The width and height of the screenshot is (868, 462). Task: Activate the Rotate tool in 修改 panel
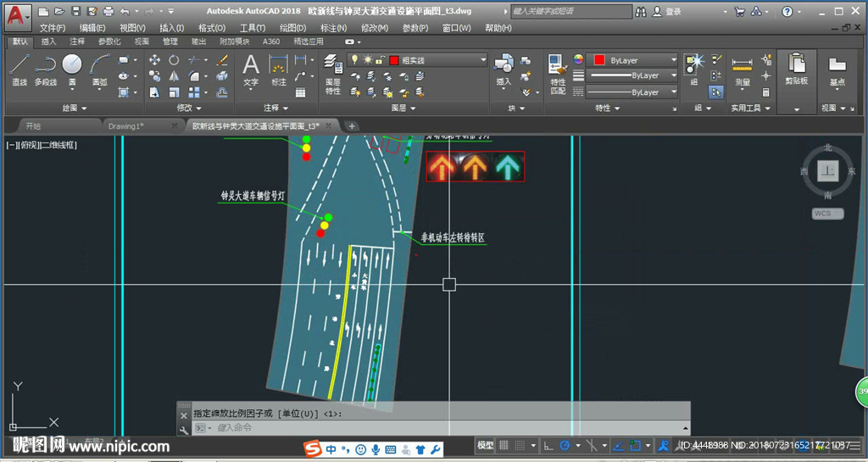(x=175, y=59)
